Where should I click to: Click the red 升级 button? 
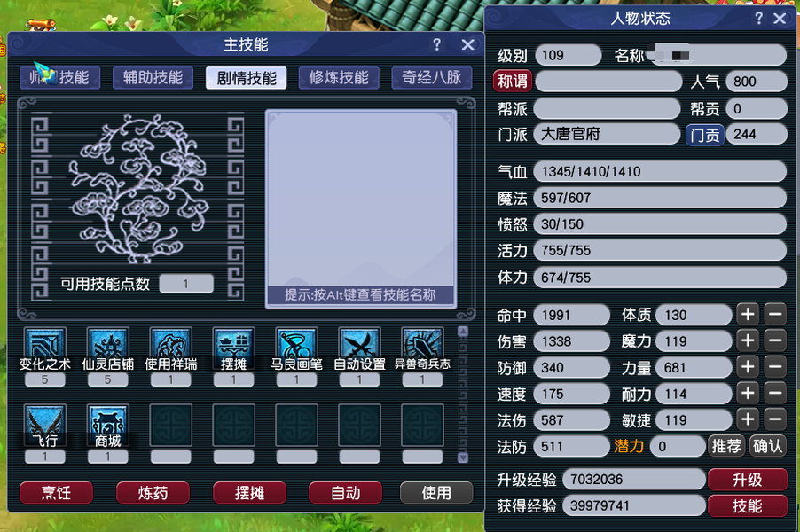[748, 480]
